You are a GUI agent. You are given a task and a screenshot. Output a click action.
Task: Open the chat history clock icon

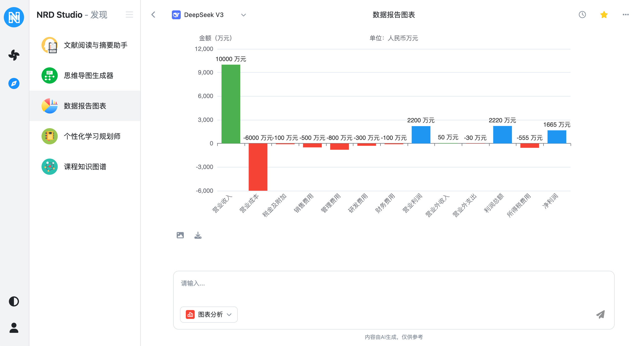coord(582,15)
